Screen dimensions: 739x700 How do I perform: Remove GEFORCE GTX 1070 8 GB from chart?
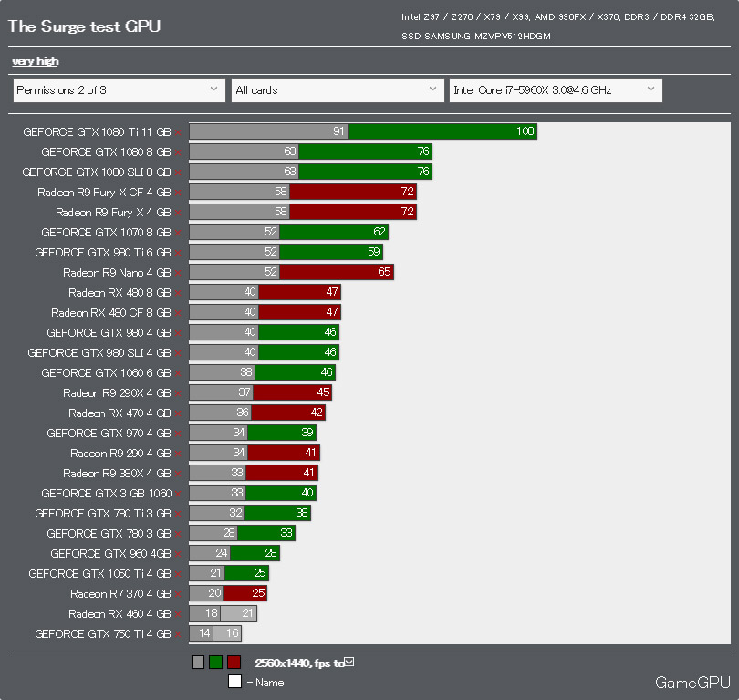point(178,233)
